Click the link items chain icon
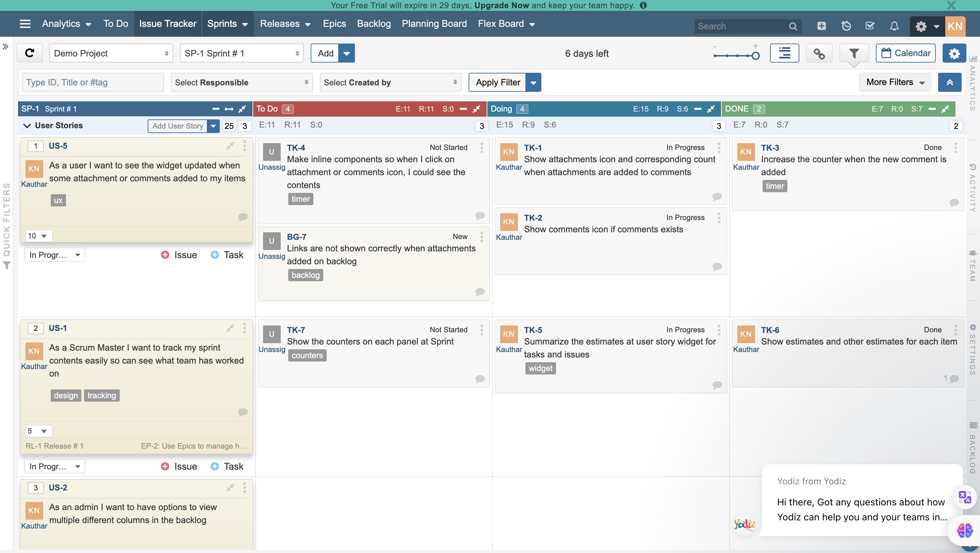 click(819, 53)
